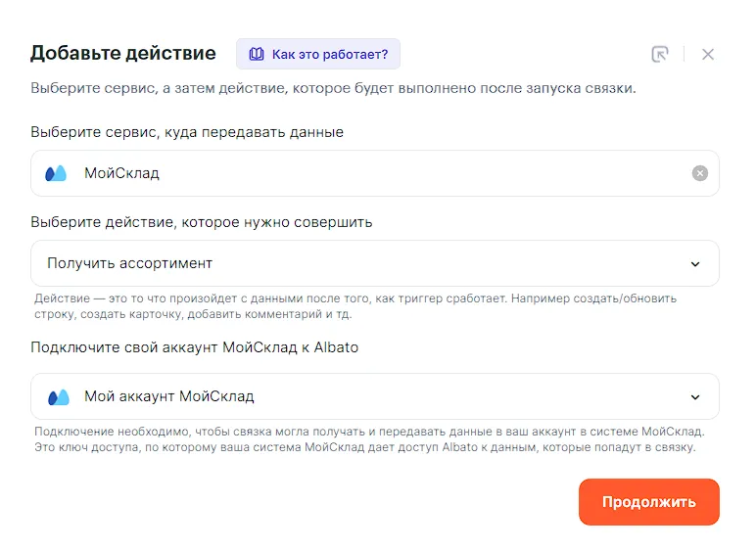756x550 pixels.
Task: Expand the account list using its chevron arrow
Action: coord(695,396)
